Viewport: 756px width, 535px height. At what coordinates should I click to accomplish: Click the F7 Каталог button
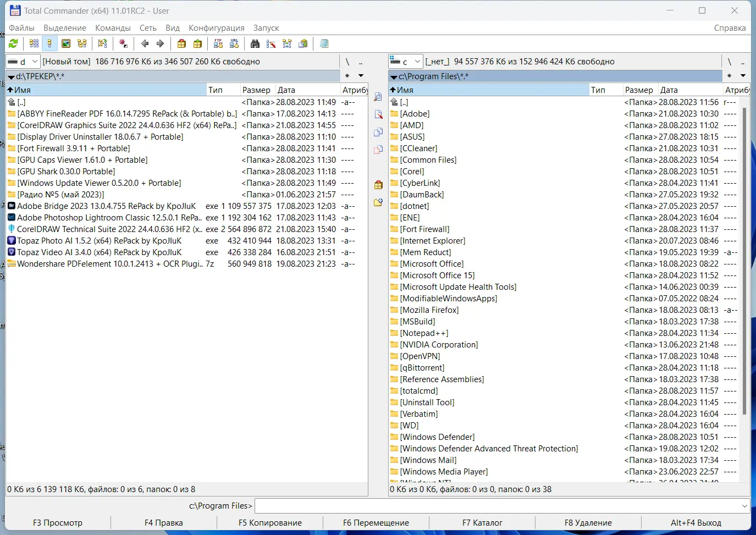[x=482, y=523]
